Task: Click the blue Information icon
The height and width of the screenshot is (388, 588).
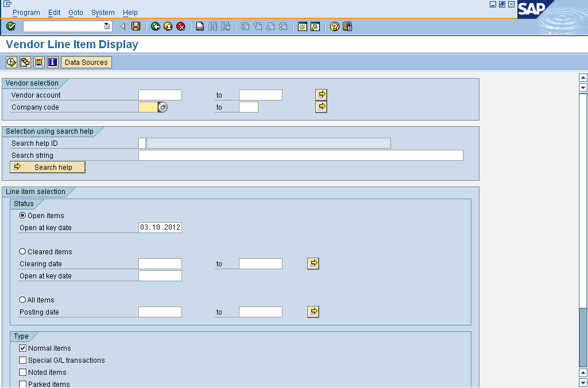Action: tap(52, 62)
